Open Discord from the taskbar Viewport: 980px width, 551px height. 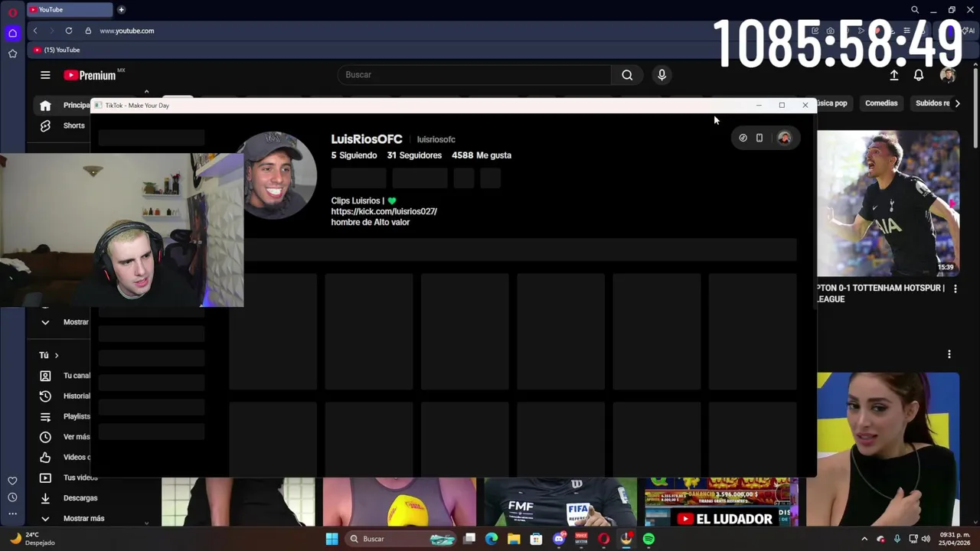(x=559, y=539)
